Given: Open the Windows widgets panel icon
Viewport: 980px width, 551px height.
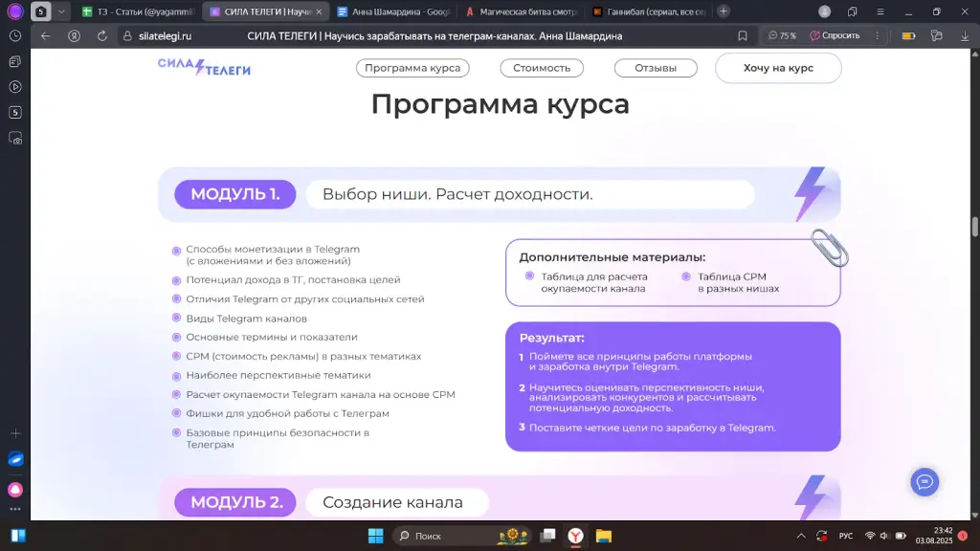Looking at the screenshot, I should [x=18, y=536].
